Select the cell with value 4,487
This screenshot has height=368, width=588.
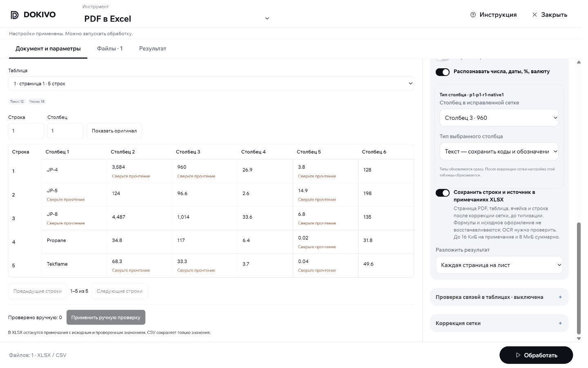click(140, 218)
